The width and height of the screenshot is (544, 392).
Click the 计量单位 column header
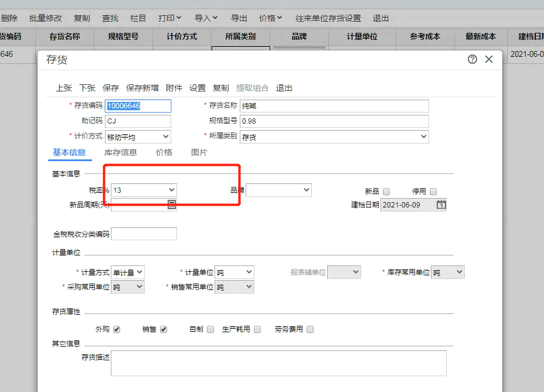pos(362,37)
